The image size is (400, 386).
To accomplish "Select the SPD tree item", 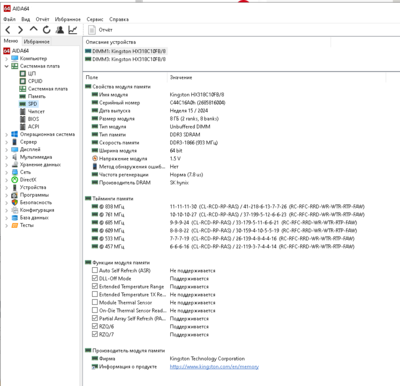I will (32, 104).
